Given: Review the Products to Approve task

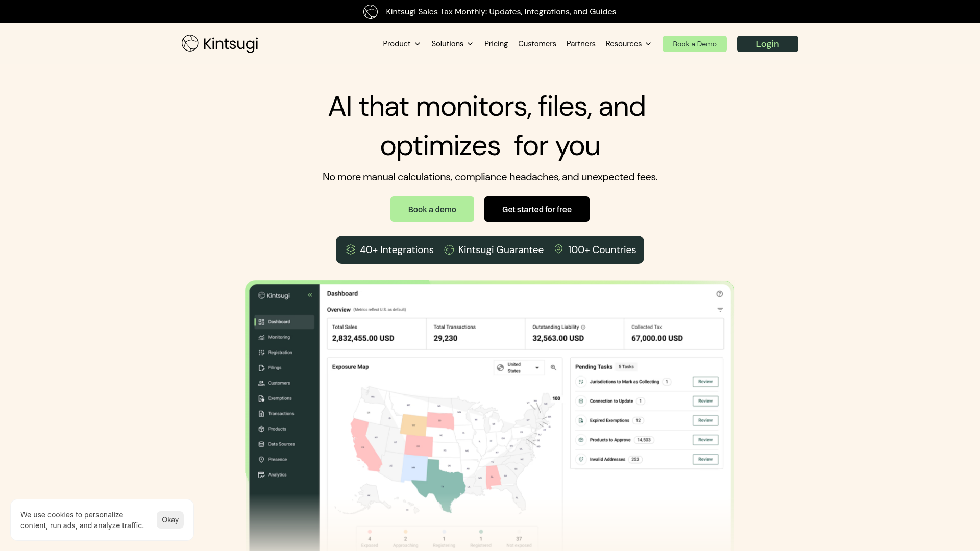Looking at the screenshot, I should coord(705,440).
